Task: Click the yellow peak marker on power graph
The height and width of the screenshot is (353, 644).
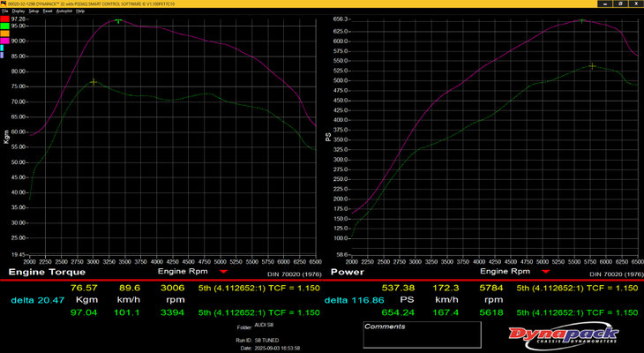Action: [592, 66]
